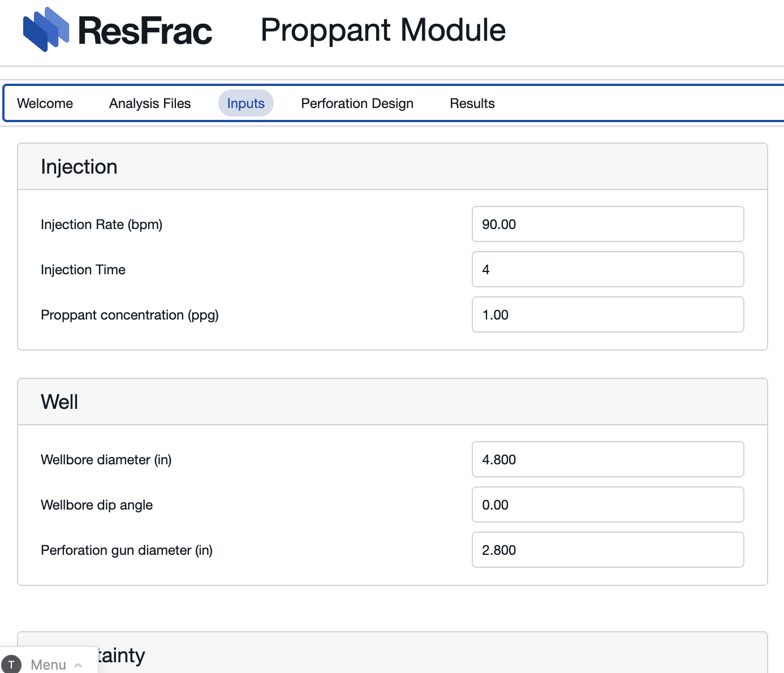The height and width of the screenshot is (673, 784).
Task: Click the Injection Rate (bpm) label
Action: pos(102,225)
